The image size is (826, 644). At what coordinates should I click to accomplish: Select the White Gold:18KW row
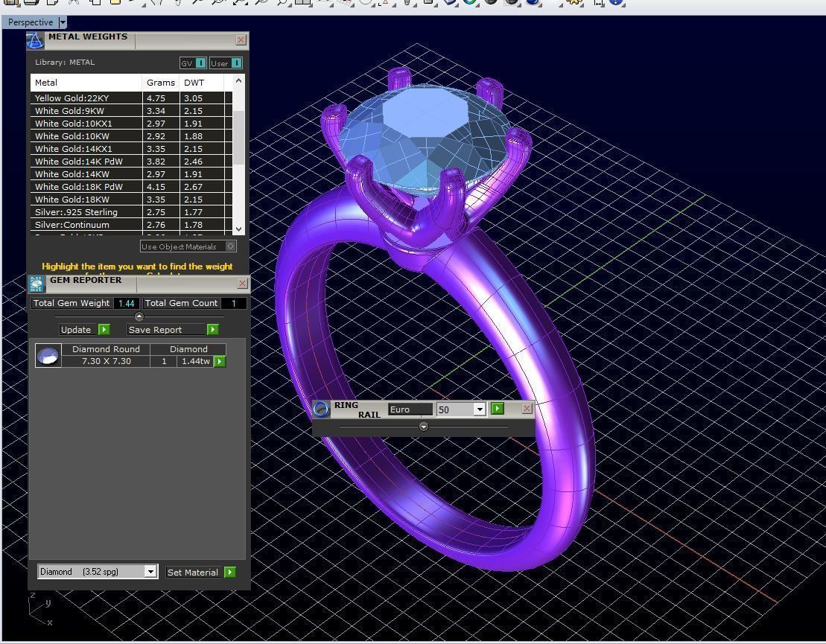[x=131, y=199]
